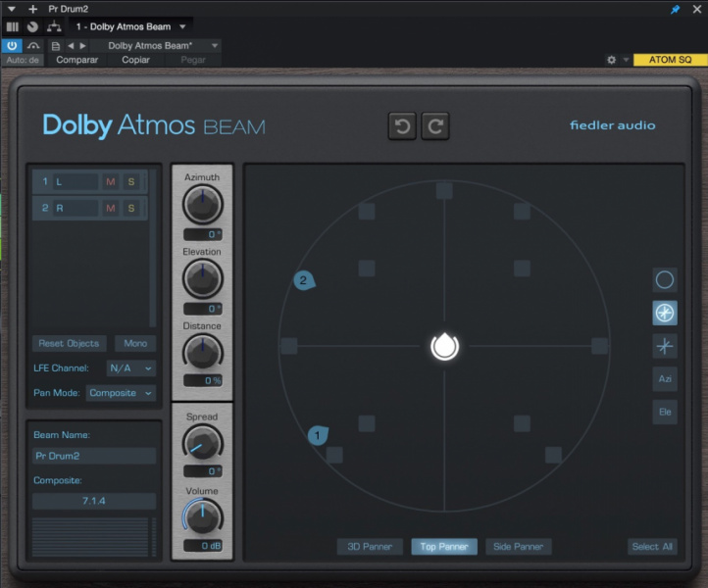Click Comparar button
The width and height of the screenshot is (708, 588).
[x=76, y=60]
